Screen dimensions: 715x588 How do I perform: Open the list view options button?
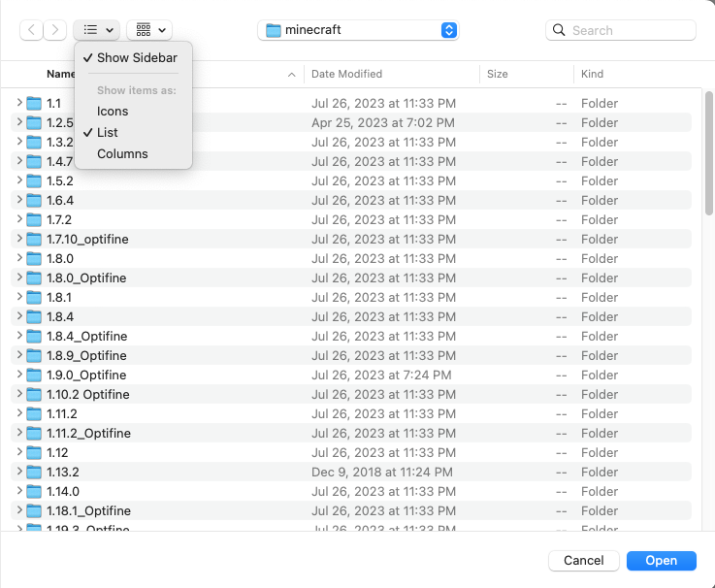(x=97, y=30)
